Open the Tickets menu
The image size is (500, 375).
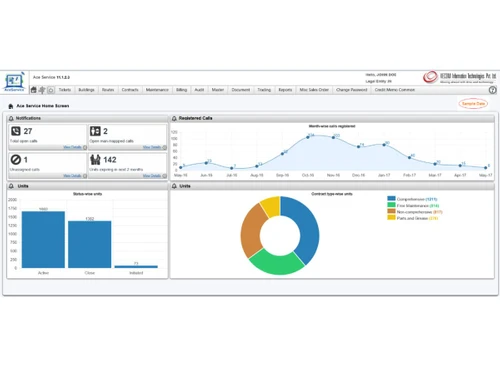(65, 90)
